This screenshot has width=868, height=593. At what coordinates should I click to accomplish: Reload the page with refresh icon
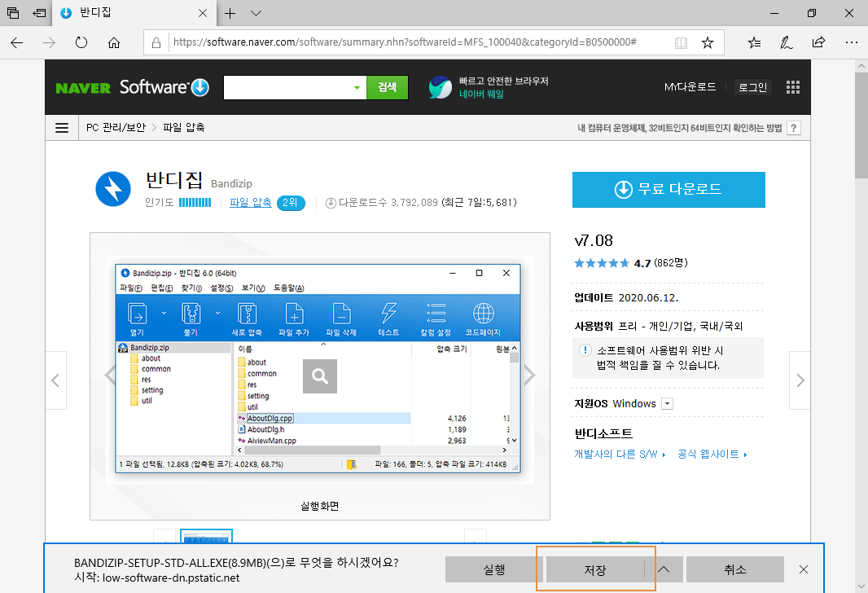pyautogui.click(x=81, y=42)
